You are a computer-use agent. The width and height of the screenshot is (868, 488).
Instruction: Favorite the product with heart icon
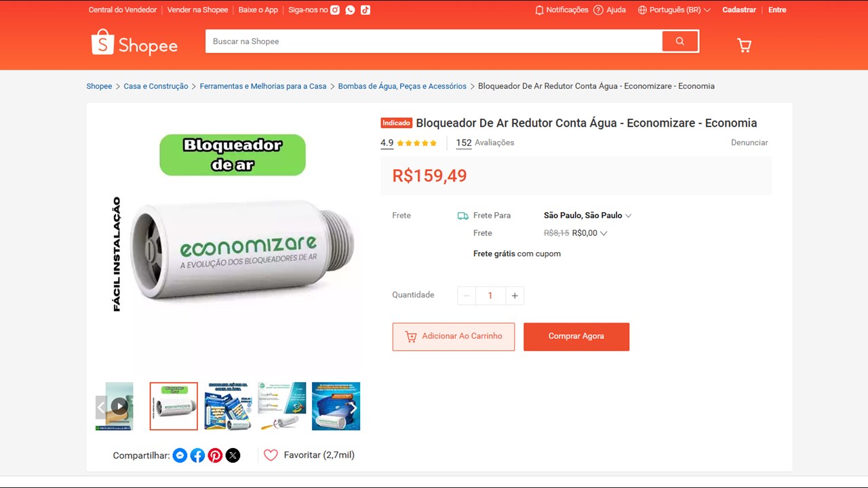(x=271, y=455)
